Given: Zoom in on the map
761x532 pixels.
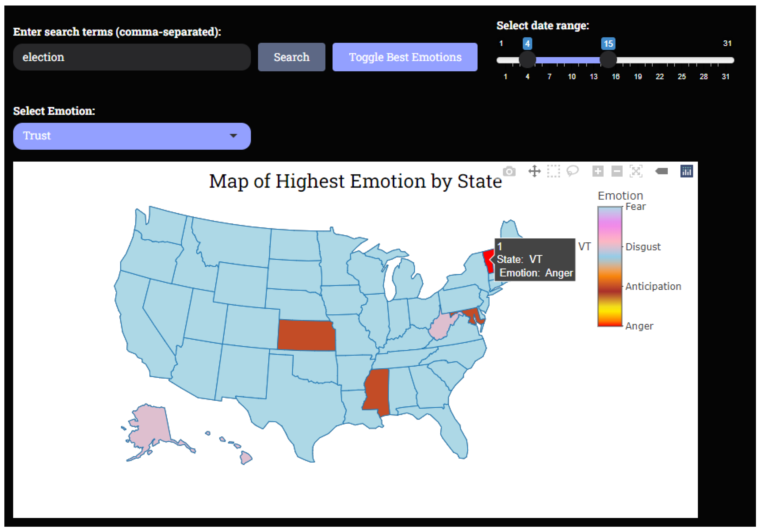Looking at the screenshot, I should click(x=598, y=171).
